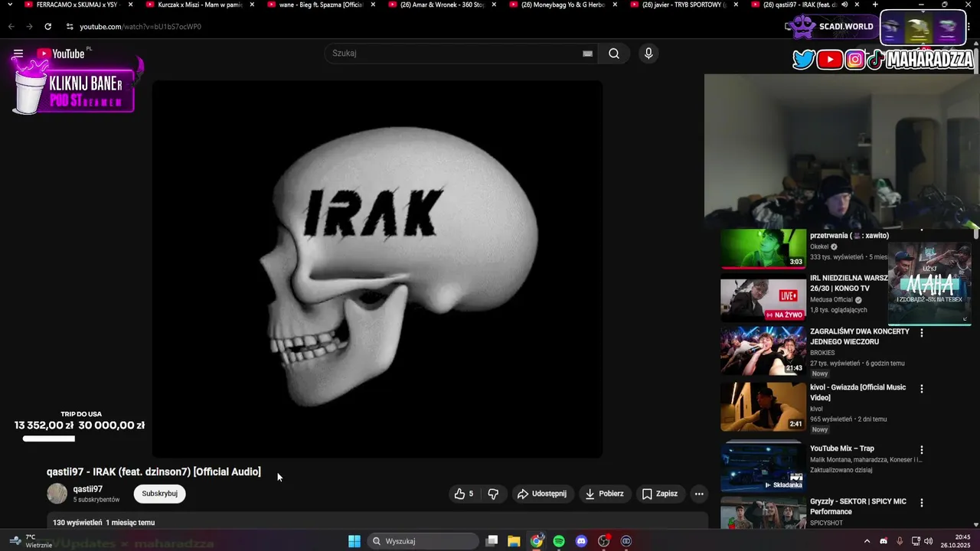Click the Udostępnij share button
This screenshot has width=980, height=551.
click(x=542, y=494)
